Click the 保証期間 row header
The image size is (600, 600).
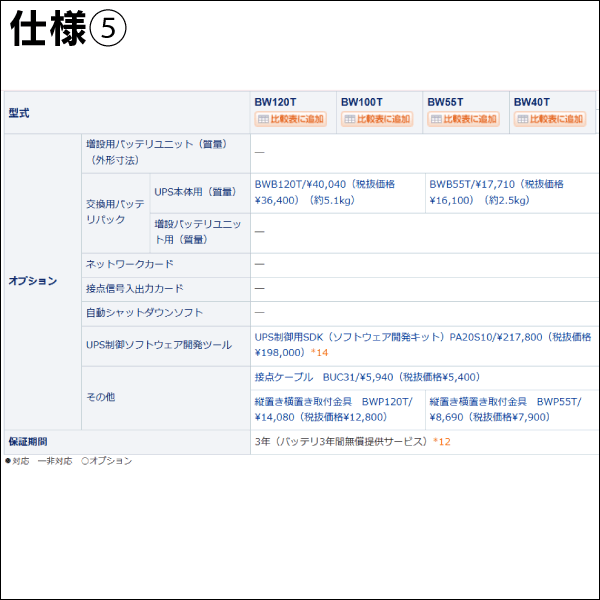click(x=28, y=442)
